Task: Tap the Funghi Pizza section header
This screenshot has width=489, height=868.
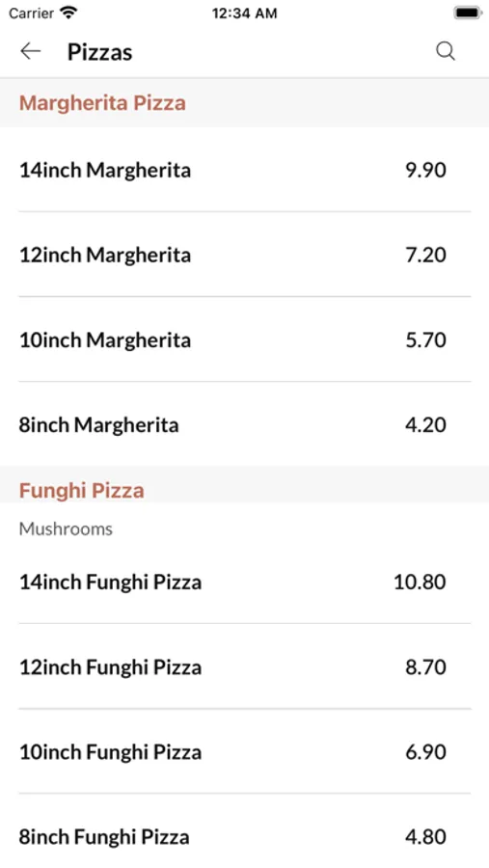Action: (81, 491)
